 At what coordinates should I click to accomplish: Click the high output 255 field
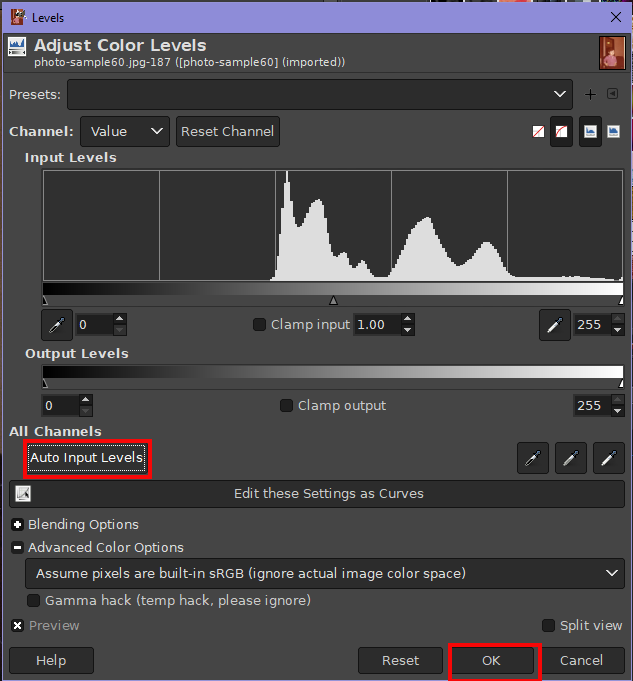point(592,406)
